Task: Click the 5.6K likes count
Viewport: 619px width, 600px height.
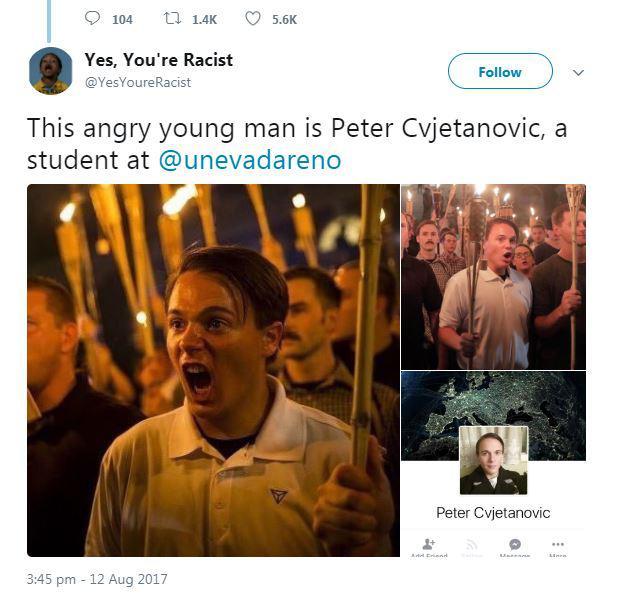Action: (284, 19)
